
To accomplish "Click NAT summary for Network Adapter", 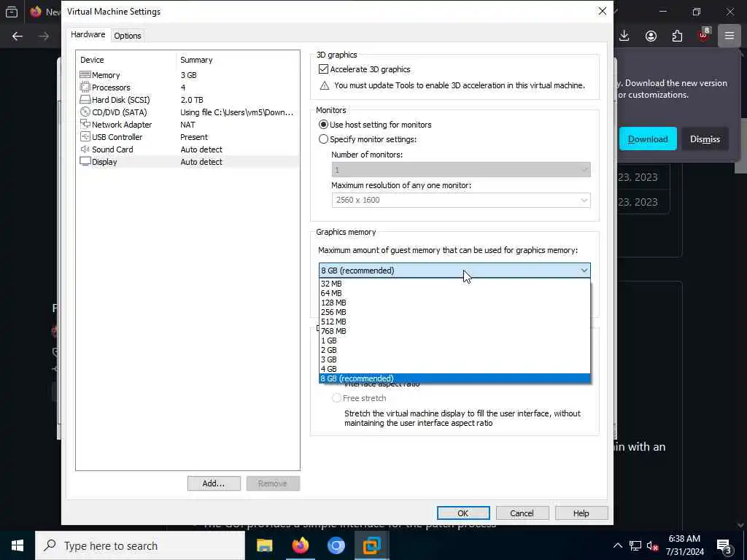I will 187,124.
